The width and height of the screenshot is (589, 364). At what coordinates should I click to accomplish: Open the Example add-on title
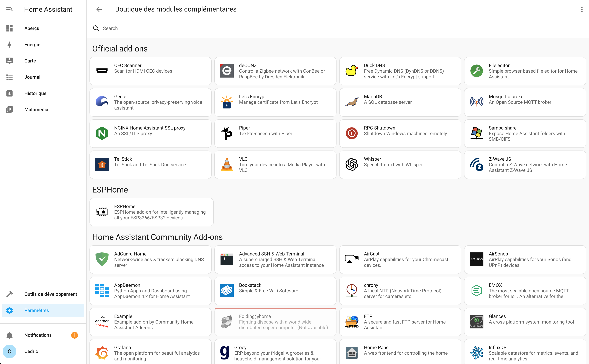coord(123,316)
